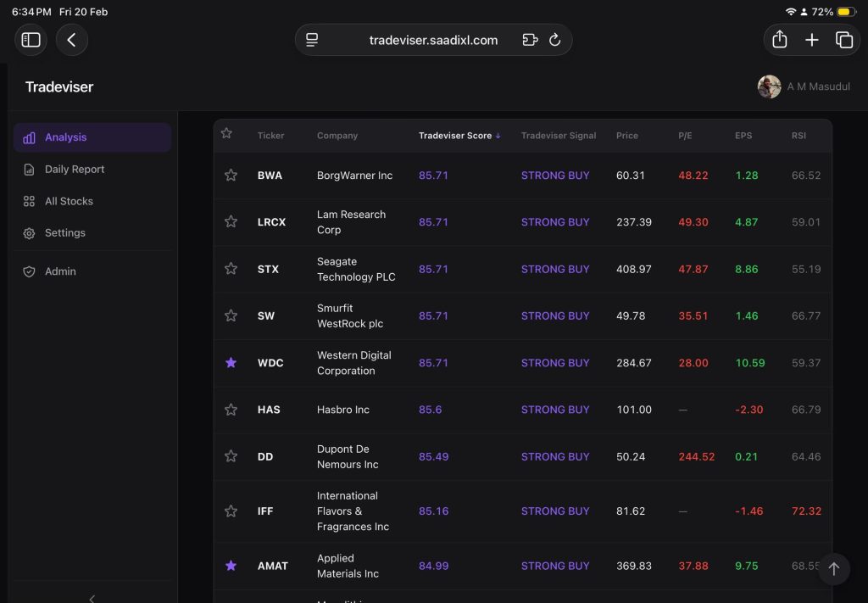868x603 pixels.
Task: Tap the battery indicator in status bar
Action: tap(846, 12)
